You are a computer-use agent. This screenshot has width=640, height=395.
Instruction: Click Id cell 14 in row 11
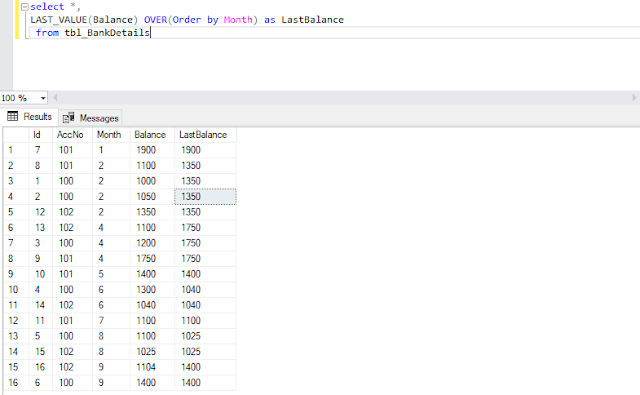(x=41, y=305)
